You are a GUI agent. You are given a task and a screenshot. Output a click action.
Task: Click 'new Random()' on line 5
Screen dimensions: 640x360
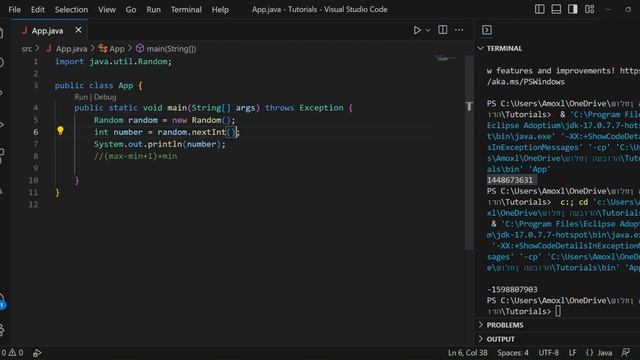click(202, 120)
